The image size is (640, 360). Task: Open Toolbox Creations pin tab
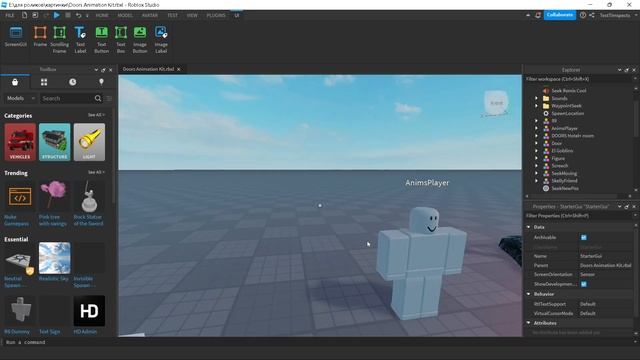(101, 82)
